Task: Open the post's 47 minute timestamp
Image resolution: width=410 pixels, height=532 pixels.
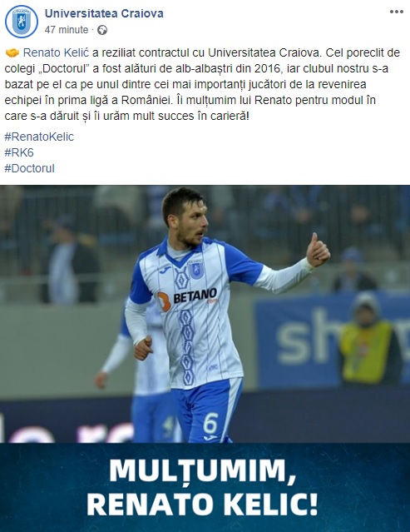Action: pos(67,30)
